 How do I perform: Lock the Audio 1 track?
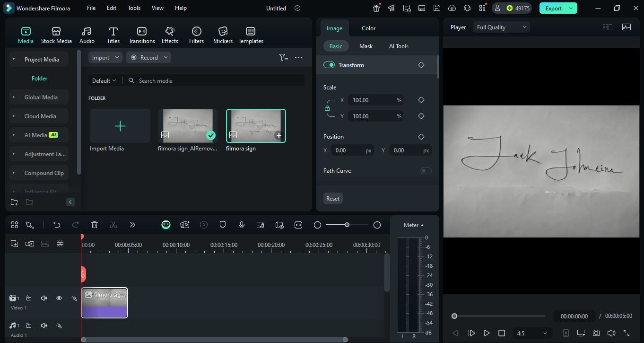[x=29, y=325]
